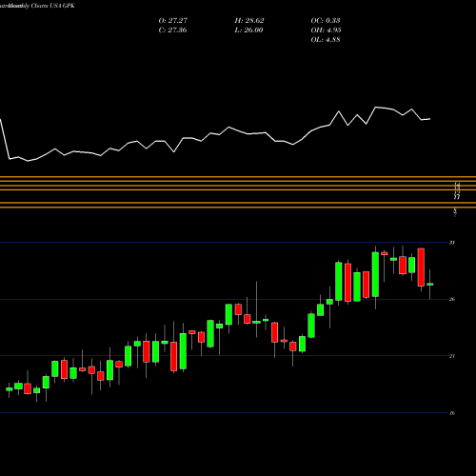Select the low value 'L: 26.00'
Viewport: 476px width, 476px height.
(248, 30)
